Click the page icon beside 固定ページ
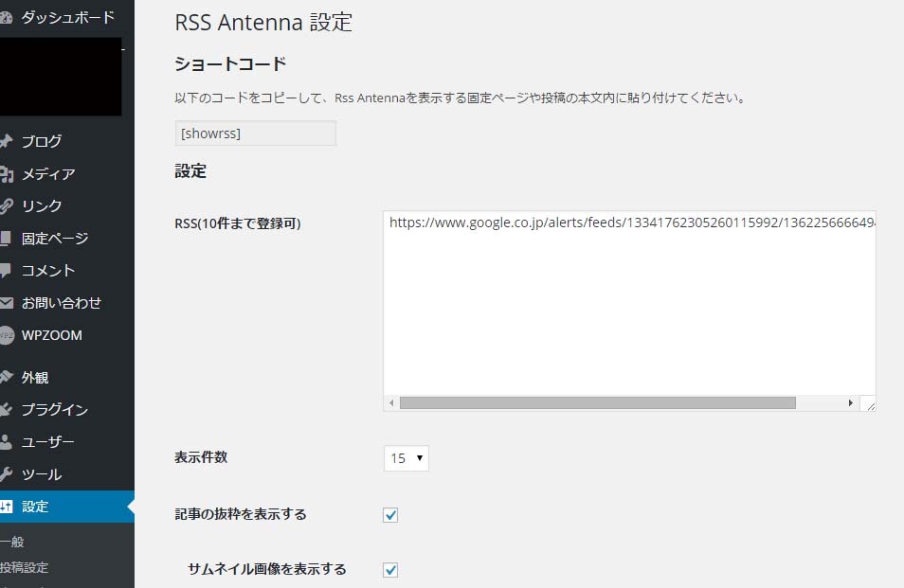The image size is (904, 588). click(x=6, y=239)
